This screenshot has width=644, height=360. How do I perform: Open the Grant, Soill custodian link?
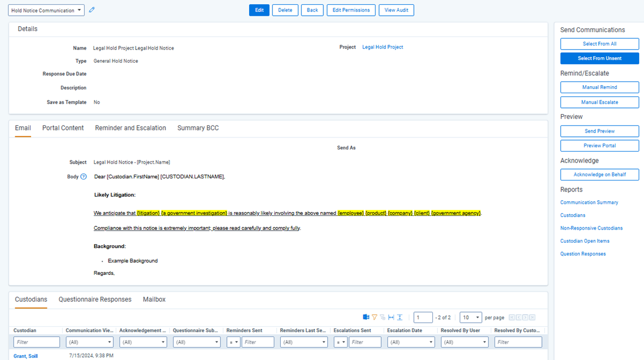tap(26, 356)
